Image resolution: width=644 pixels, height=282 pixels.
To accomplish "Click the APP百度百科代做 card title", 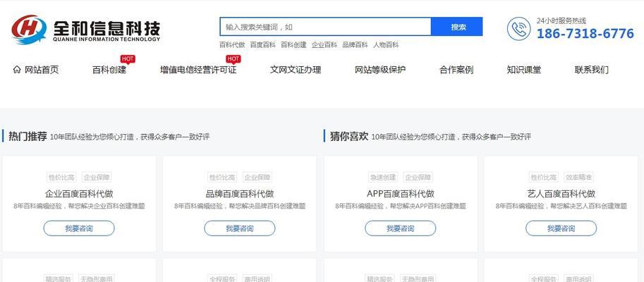I will tap(401, 194).
